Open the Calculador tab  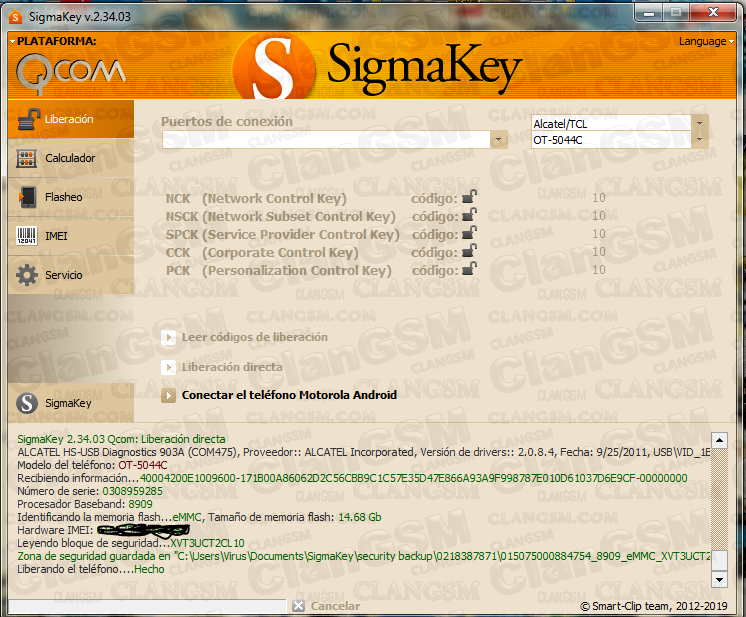coord(71,158)
